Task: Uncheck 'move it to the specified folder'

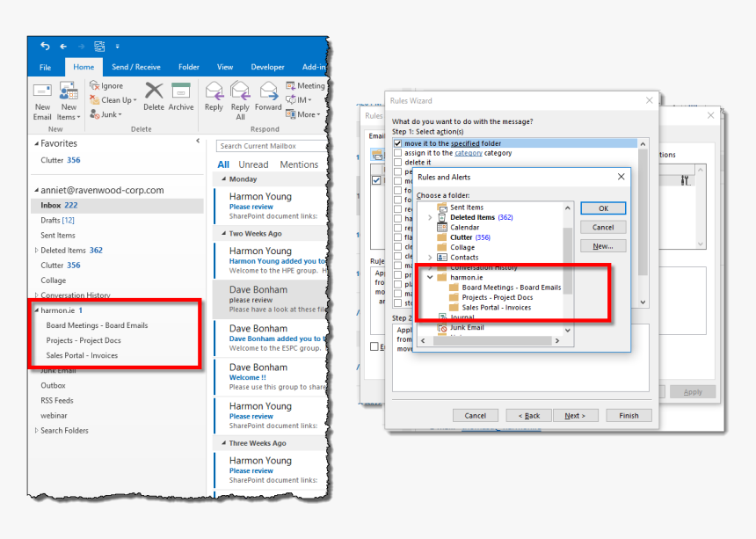Action: click(x=398, y=143)
